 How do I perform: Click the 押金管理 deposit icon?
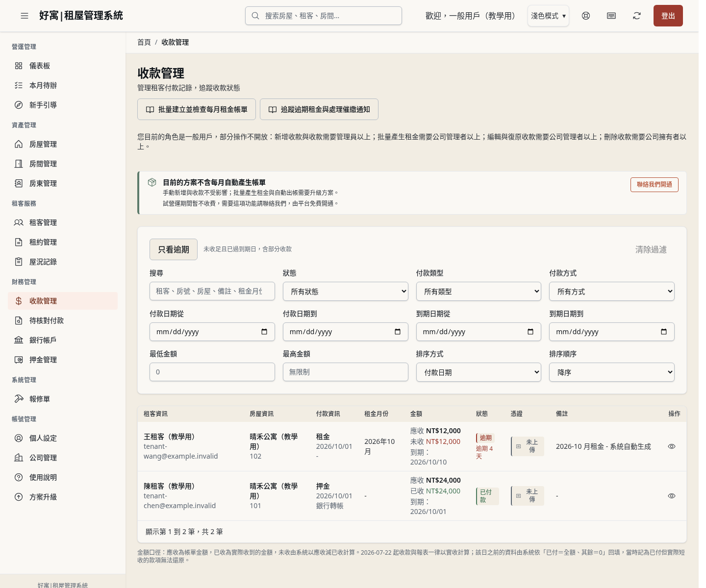pyautogui.click(x=19, y=360)
